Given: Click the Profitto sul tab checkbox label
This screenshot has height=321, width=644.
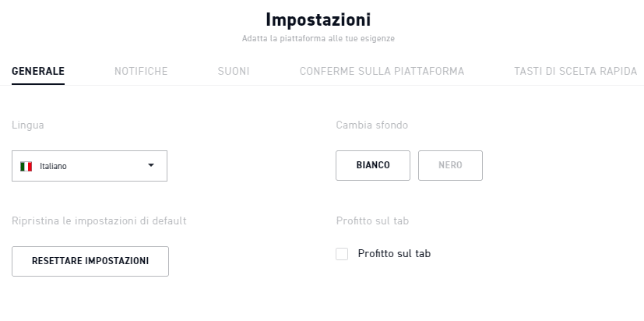Looking at the screenshot, I should [394, 253].
